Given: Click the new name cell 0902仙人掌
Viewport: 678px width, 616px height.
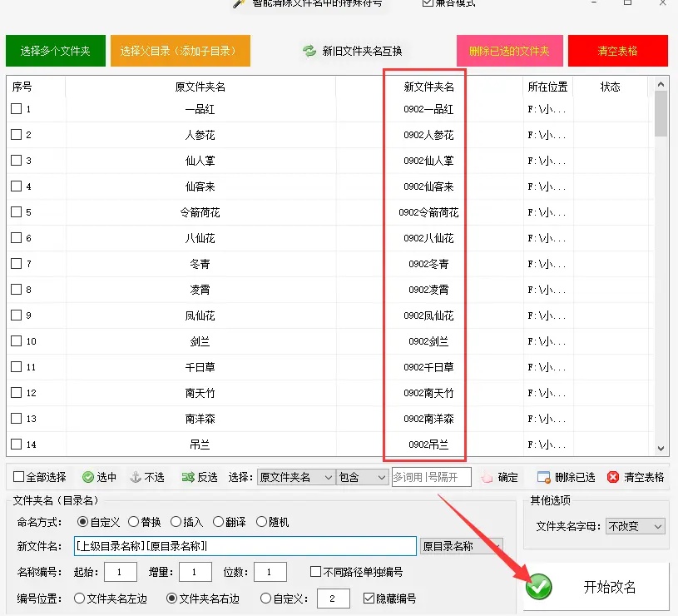Looking at the screenshot, I should [x=429, y=161].
